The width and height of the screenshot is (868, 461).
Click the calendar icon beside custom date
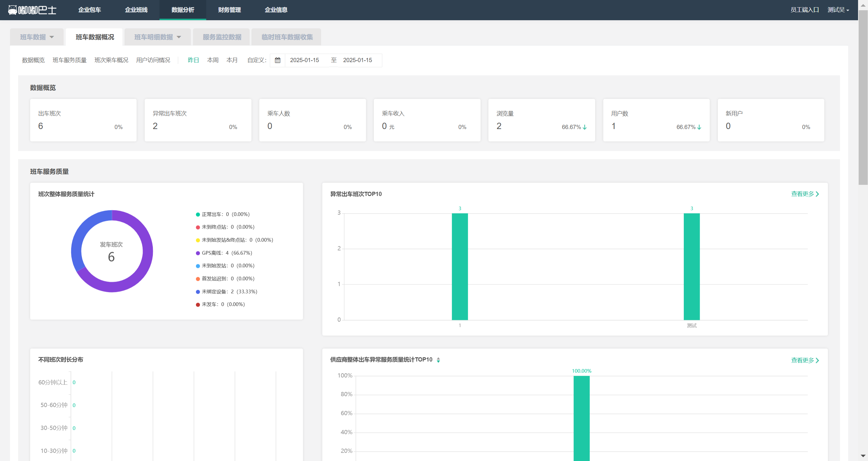(x=277, y=60)
